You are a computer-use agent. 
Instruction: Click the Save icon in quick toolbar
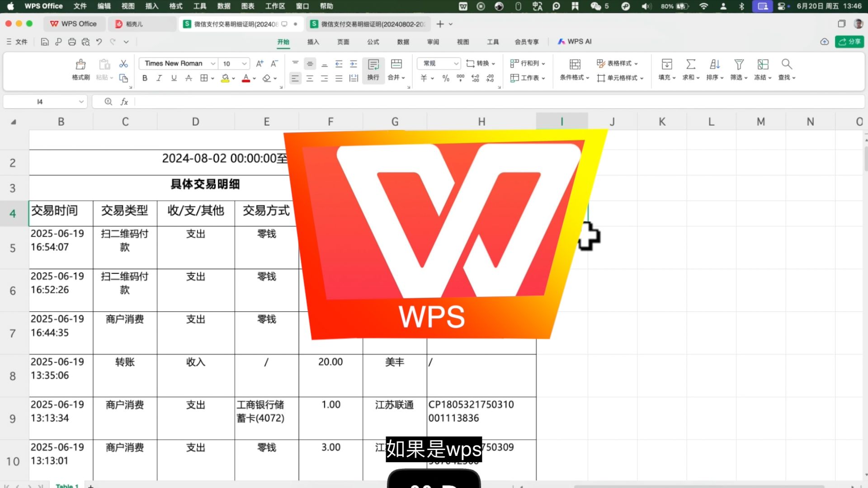44,42
